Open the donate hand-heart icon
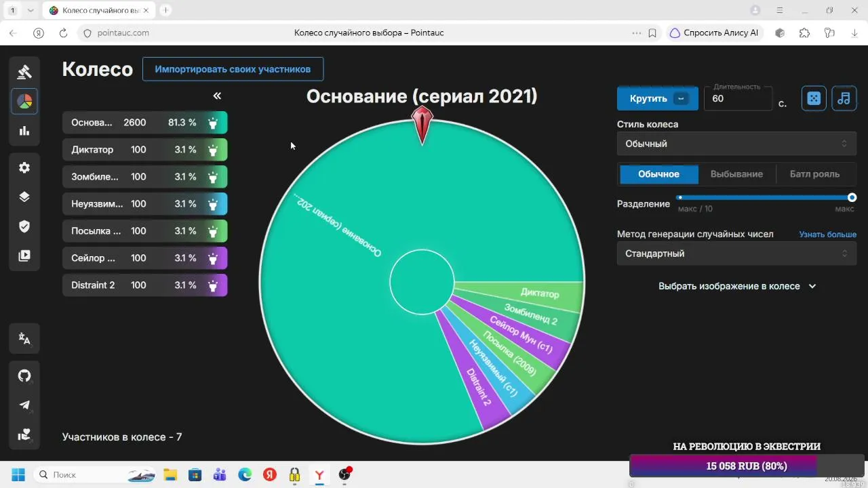This screenshot has height=488, width=868. pyautogui.click(x=24, y=435)
